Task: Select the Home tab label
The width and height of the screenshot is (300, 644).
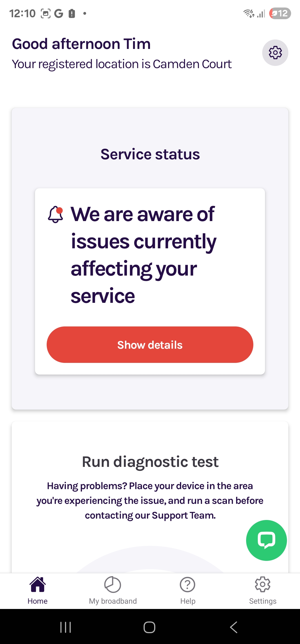Action: click(x=37, y=601)
